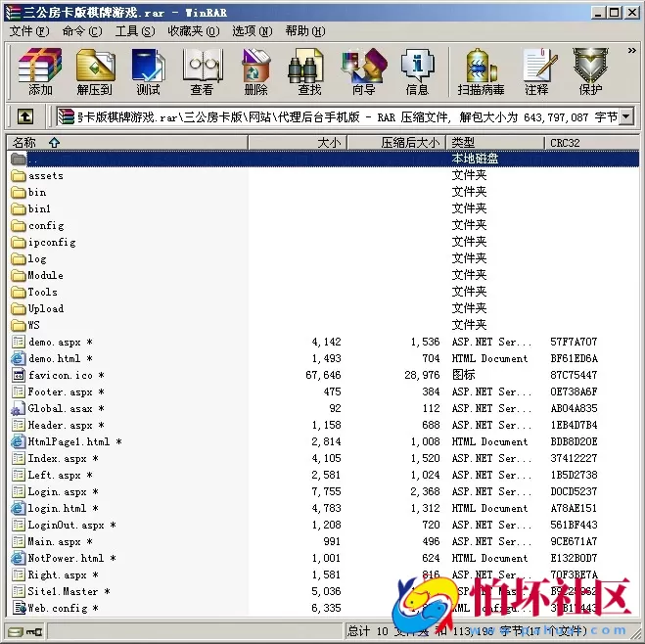This screenshot has height=644, width=645.
Task: Sort by 名称 column header
Action: pos(127,143)
